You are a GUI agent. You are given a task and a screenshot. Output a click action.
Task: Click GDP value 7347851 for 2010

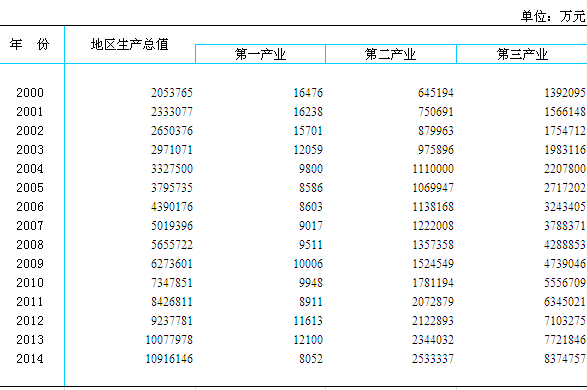172,283
